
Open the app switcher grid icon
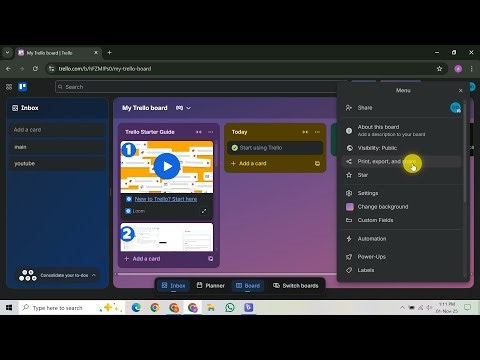9,87
